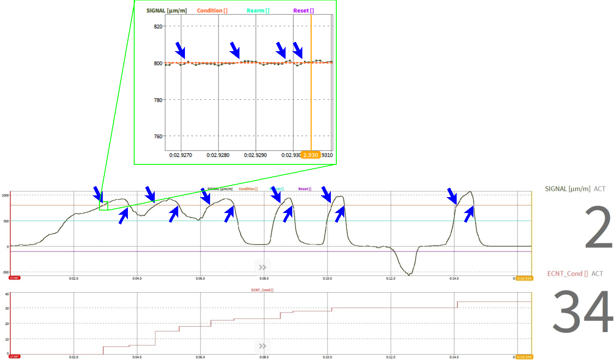Click the ECNT_Cond [] ACT digital display title

coord(575,273)
